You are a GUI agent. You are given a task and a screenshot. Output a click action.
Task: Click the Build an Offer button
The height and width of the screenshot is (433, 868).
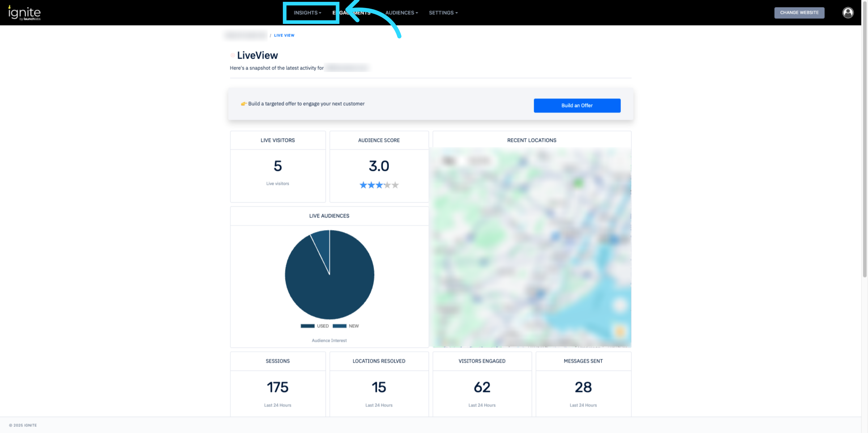tap(577, 106)
